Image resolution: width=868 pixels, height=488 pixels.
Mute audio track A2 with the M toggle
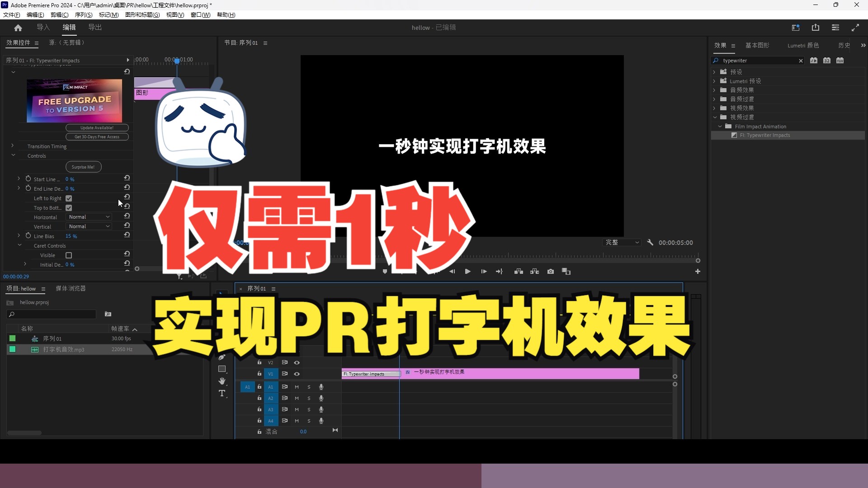tap(297, 398)
